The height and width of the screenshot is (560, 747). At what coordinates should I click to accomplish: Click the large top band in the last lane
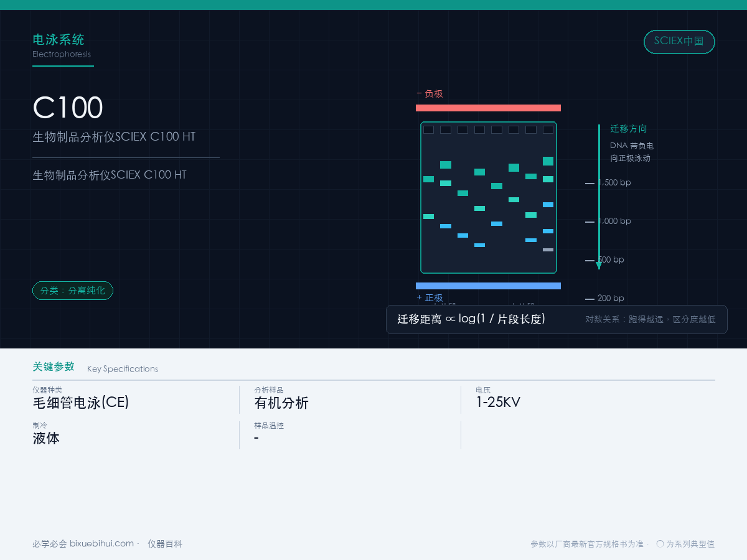pos(548,161)
